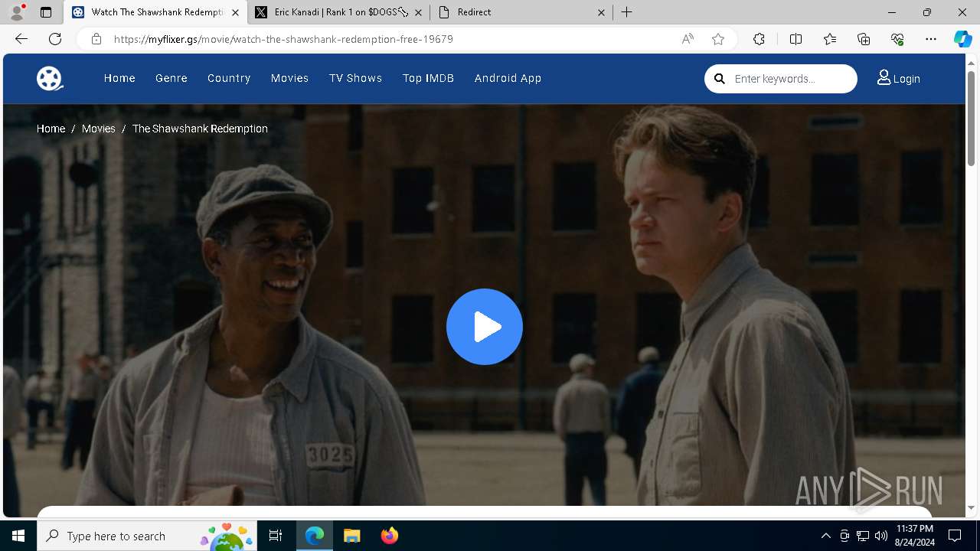Switch to the Eric Kanadi X tab
980x551 pixels.
pos(338,12)
